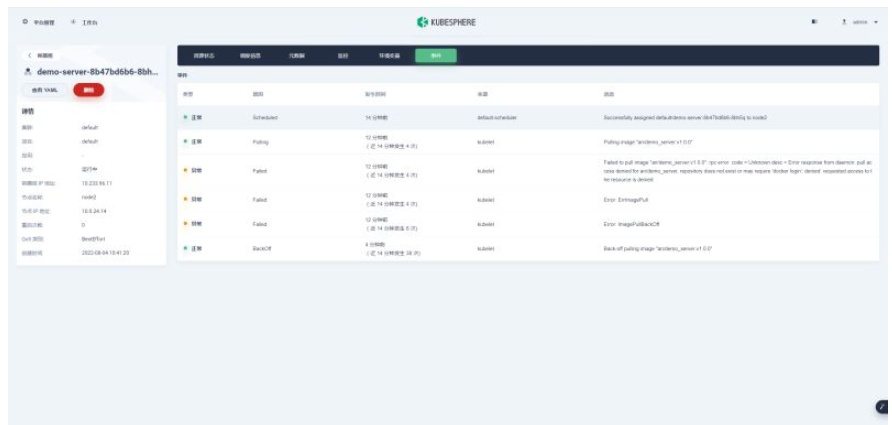This screenshot has width=892, height=425.
Task: Expand the admin account dropdown arrow
Action: 876,22
